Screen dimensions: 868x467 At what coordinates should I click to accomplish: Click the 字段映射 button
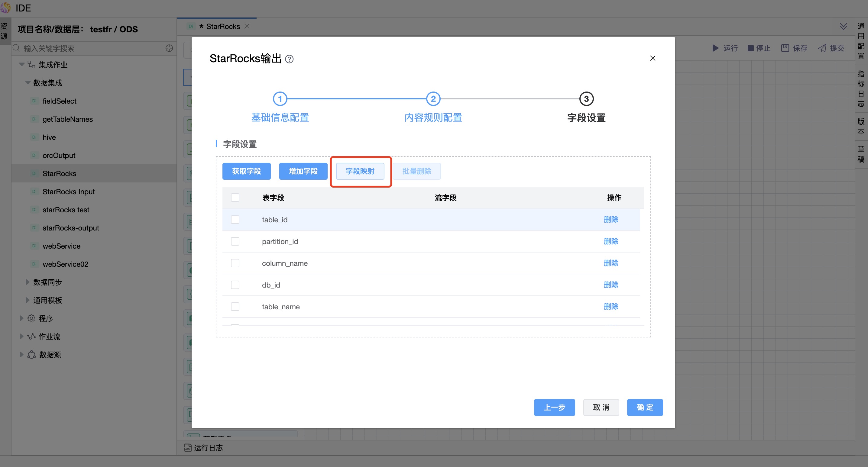tap(360, 171)
